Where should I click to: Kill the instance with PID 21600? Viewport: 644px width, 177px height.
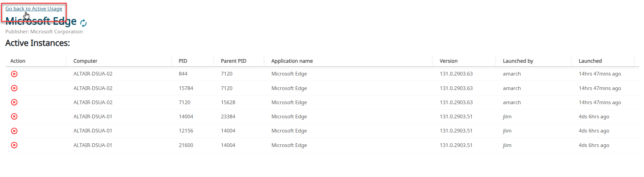coord(14,145)
